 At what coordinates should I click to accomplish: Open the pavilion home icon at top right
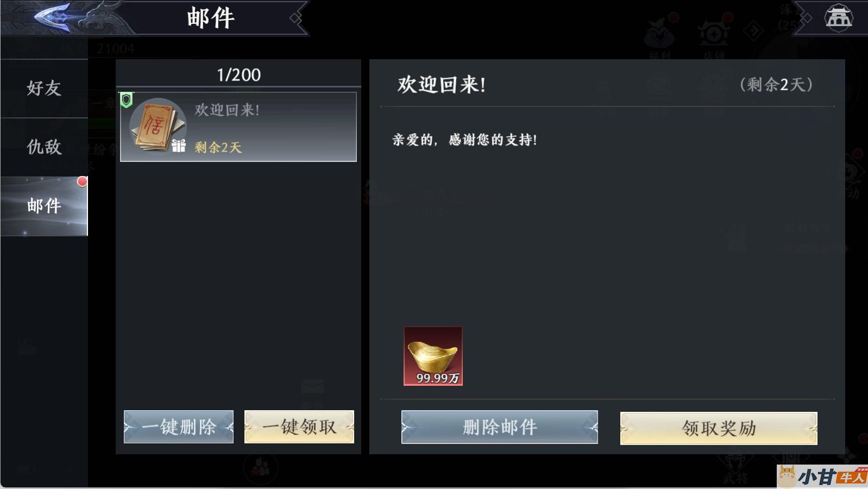pyautogui.click(x=838, y=17)
